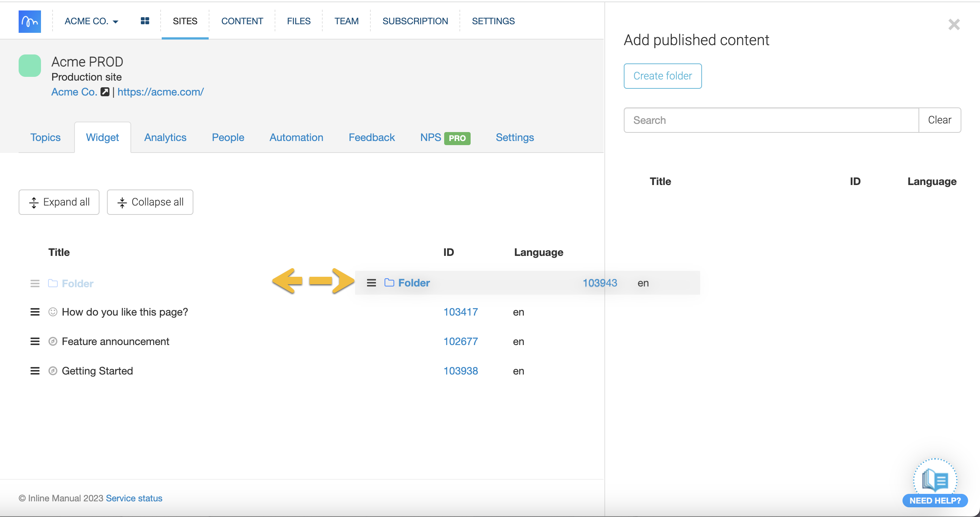Close the Add published content panel
Viewport: 980px width, 517px height.
click(x=954, y=25)
